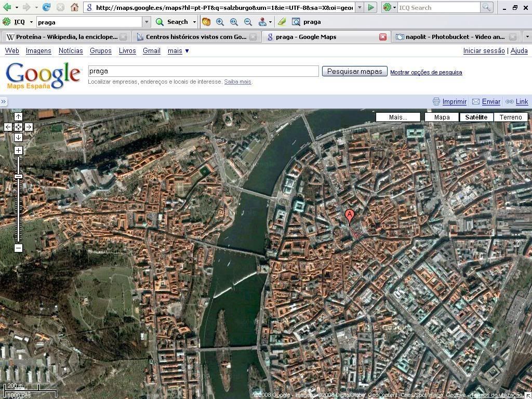Pan the map left with the arrow
Viewport: 532px width, 399px height.
coord(8,127)
